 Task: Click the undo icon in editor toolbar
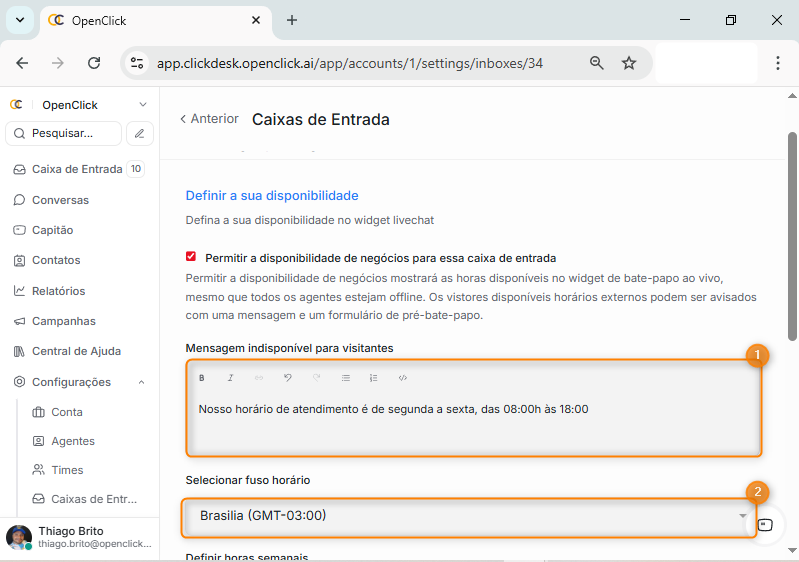pos(287,378)
